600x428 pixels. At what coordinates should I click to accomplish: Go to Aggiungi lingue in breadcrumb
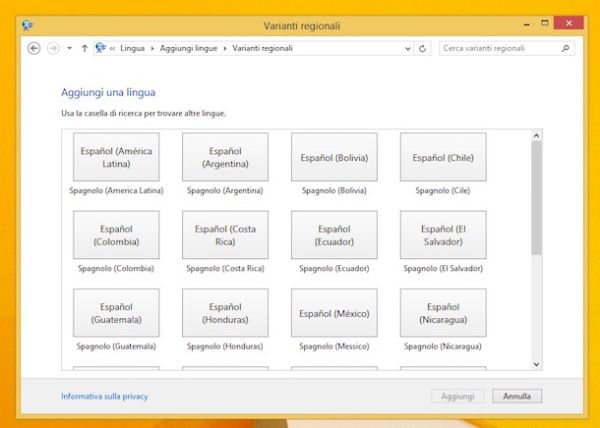[x=190, y=48]
